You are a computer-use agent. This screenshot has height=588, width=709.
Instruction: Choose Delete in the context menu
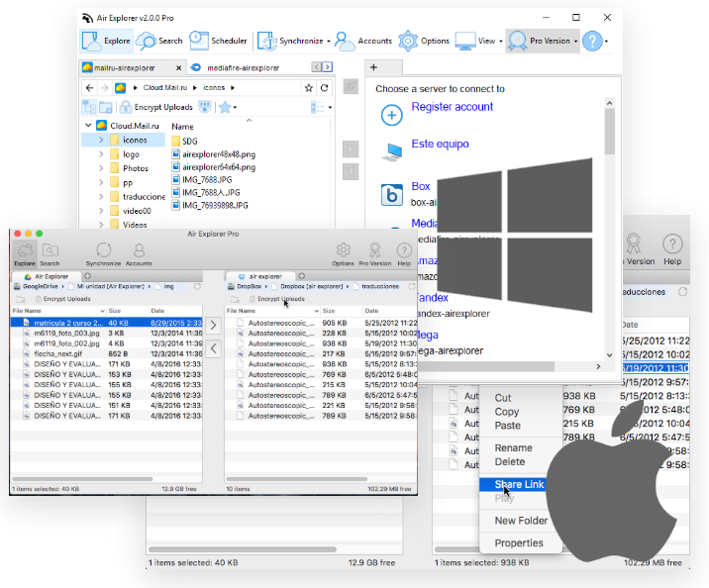point(510,462)
